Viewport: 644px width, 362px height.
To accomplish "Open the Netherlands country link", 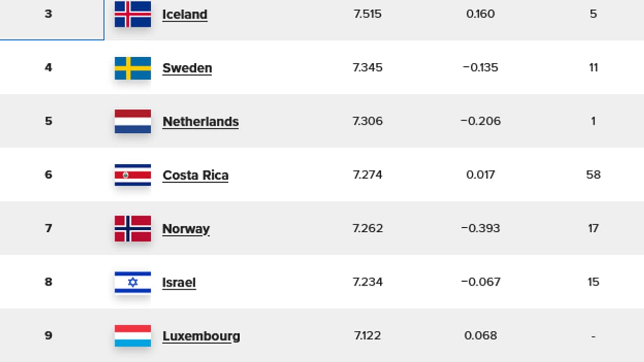I will pyautogui.click(x=201, y=121).
